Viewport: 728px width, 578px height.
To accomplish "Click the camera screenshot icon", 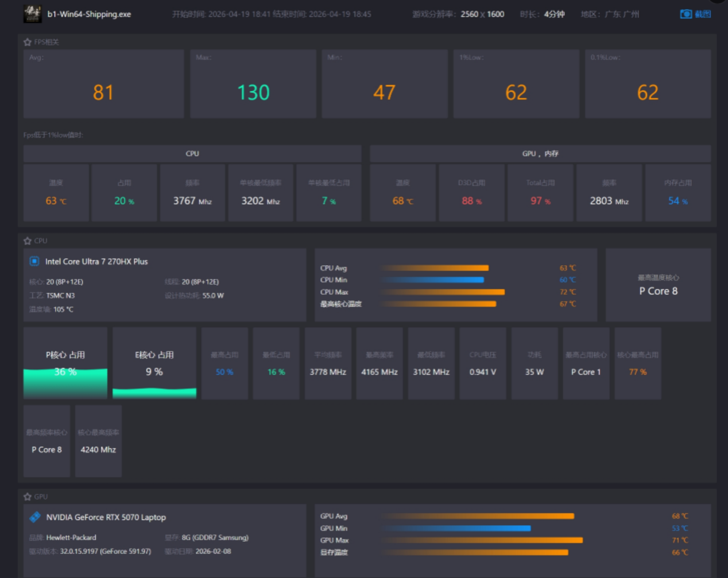I will [686, 14].
